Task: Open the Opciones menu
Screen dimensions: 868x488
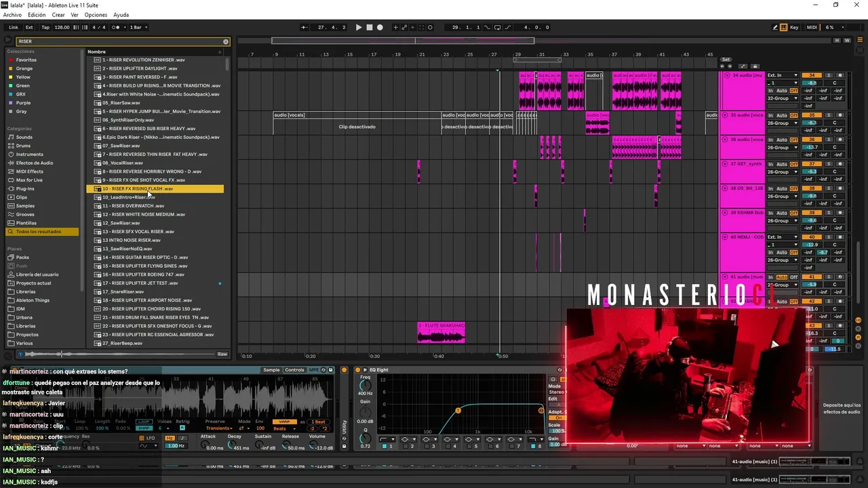Action: [96, 15]
